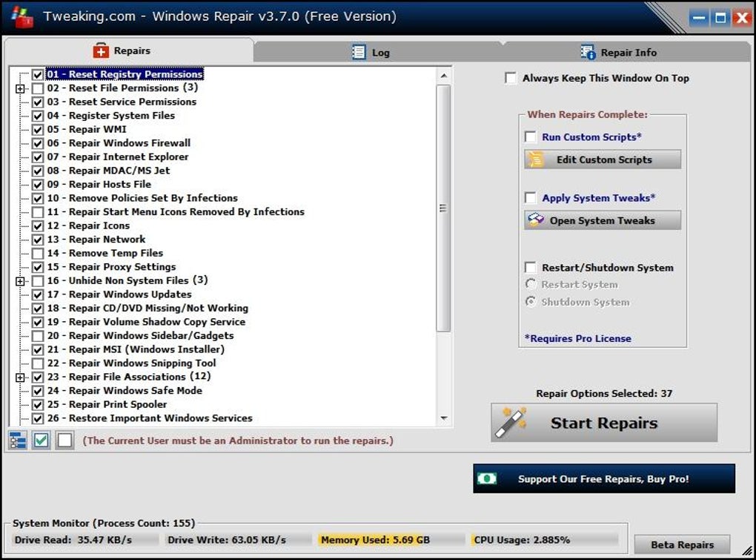756x560 pixels.
Task: Click the scroll icon on Edit Custom Scripts
Action: (536, 159)
